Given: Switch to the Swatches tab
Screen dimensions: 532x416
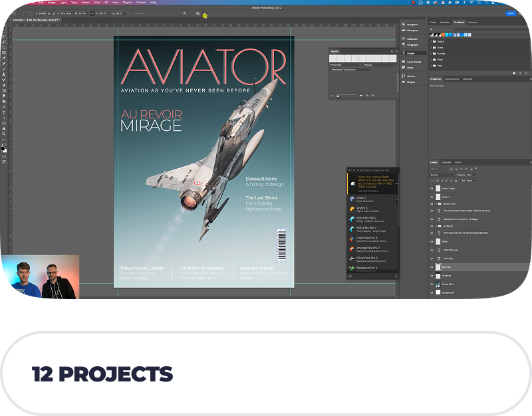Looking at the screenshot, I should (445, 23).
